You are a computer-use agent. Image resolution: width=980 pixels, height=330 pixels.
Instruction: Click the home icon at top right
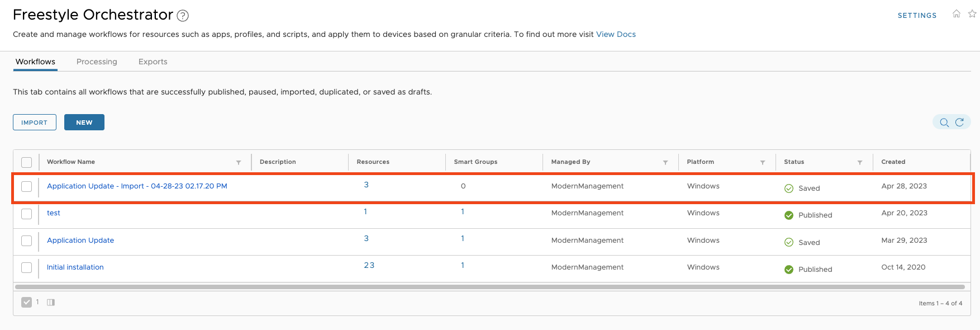pos(957,14)
